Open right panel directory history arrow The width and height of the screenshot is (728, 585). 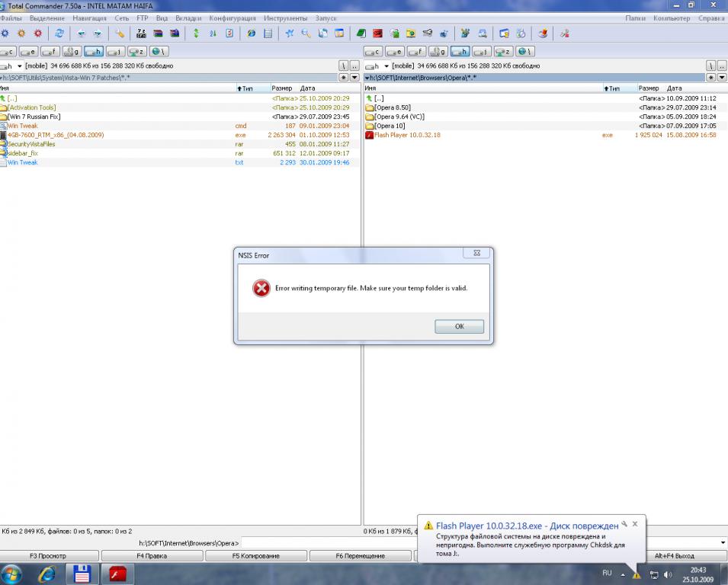722,78
